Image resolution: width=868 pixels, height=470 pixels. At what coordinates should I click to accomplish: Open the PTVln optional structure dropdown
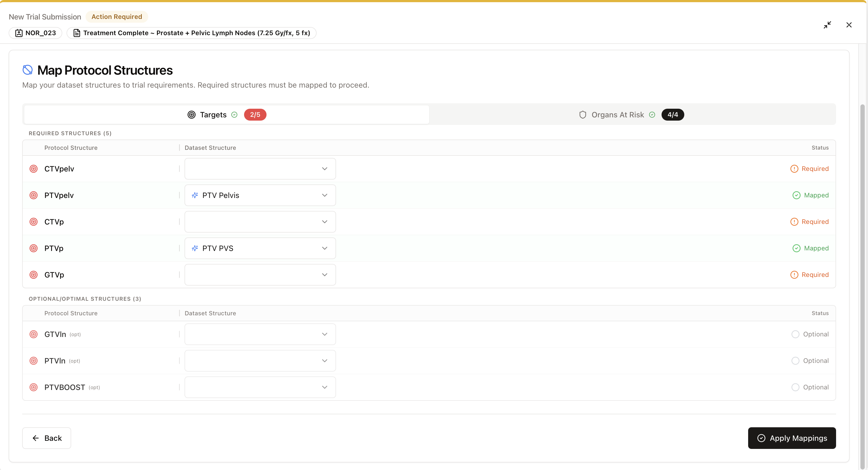pyautogui.click(x=260, y=360)
